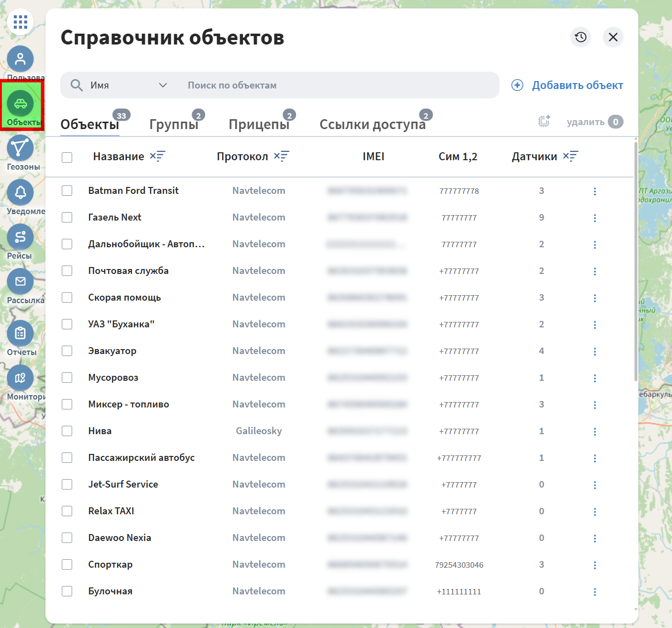Screen dimensions: 672x628
Task: Select the Газель Next row checkbox
Action: point(67,218)
